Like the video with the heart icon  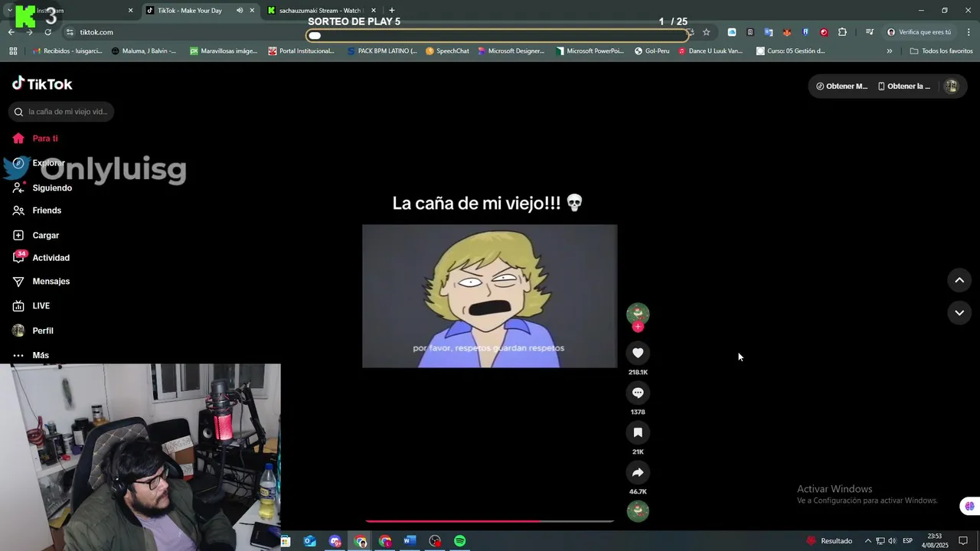638,353
